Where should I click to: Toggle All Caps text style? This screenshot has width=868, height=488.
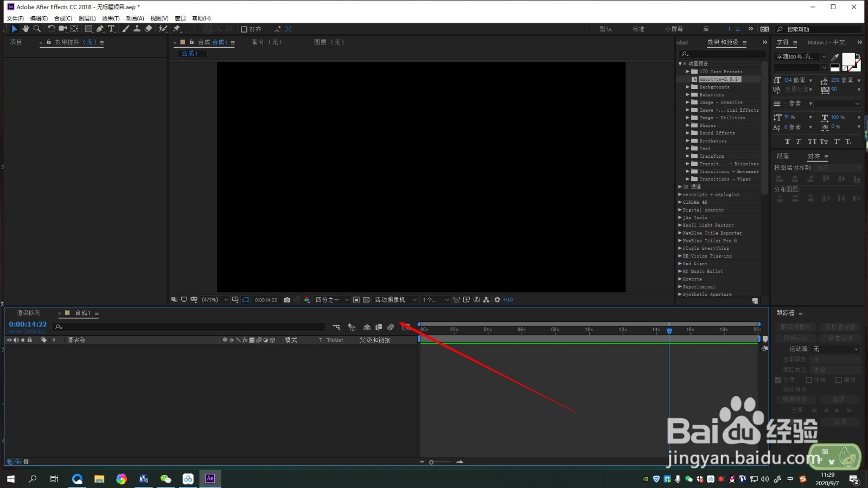(x=812, y=142)
